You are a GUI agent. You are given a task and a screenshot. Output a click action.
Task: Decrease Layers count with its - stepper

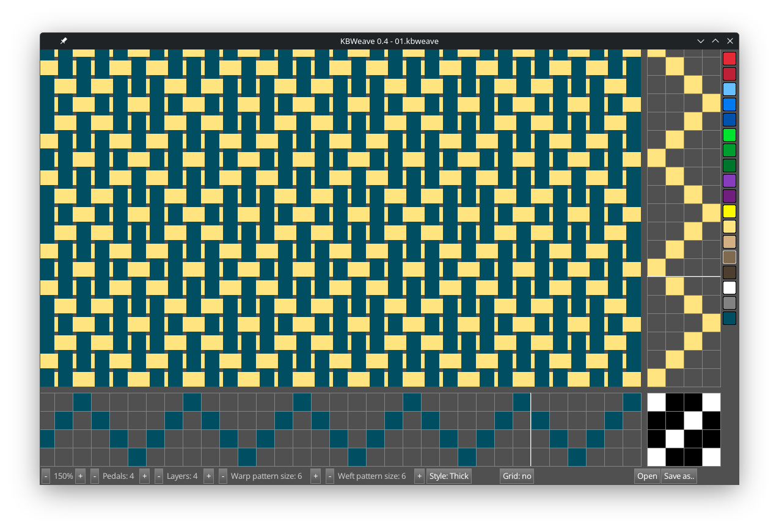(159, 476)
